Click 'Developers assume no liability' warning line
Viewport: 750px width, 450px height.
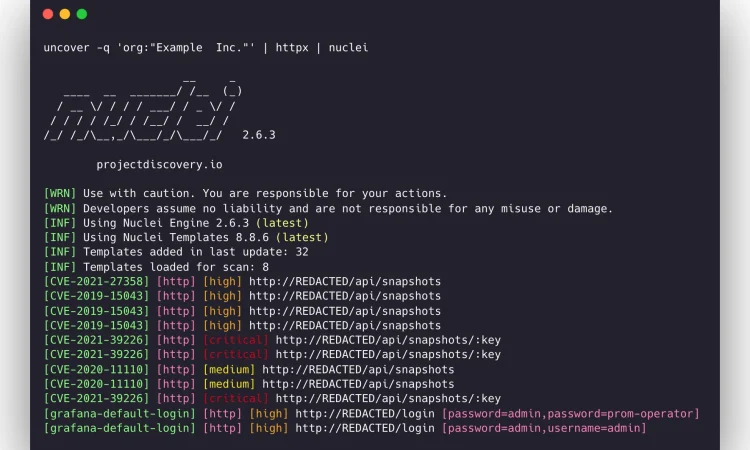point(328,209)
